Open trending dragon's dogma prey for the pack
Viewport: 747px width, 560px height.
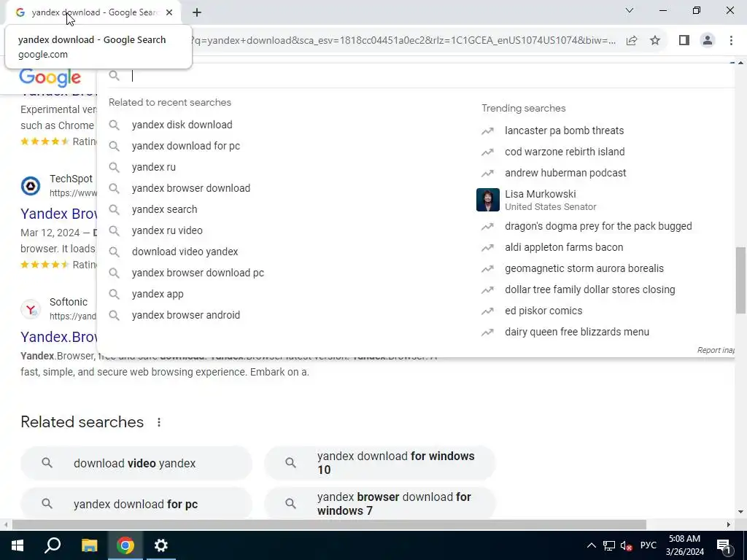(598, 226)
